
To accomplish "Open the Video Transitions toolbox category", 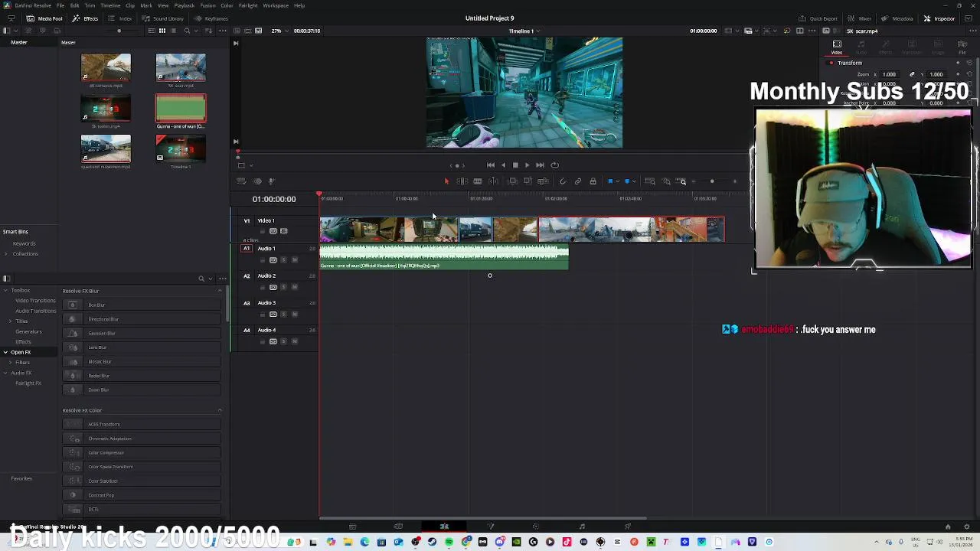I will click(35, 301).
